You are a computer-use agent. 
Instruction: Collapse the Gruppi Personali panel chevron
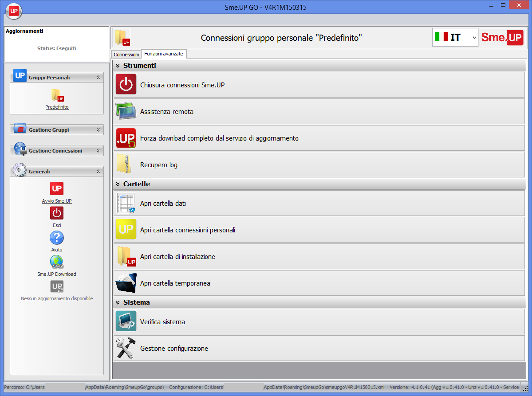[99, 77]
